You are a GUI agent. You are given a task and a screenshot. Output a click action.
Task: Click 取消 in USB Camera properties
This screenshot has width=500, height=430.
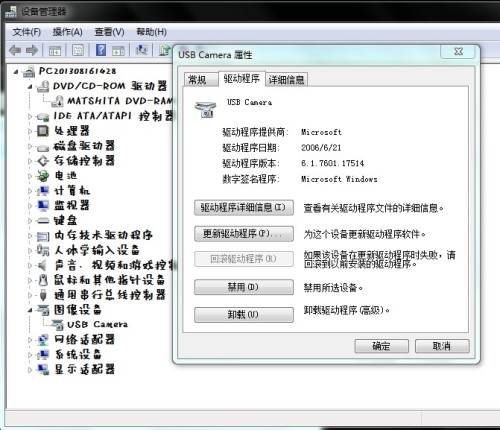point(442,346)
